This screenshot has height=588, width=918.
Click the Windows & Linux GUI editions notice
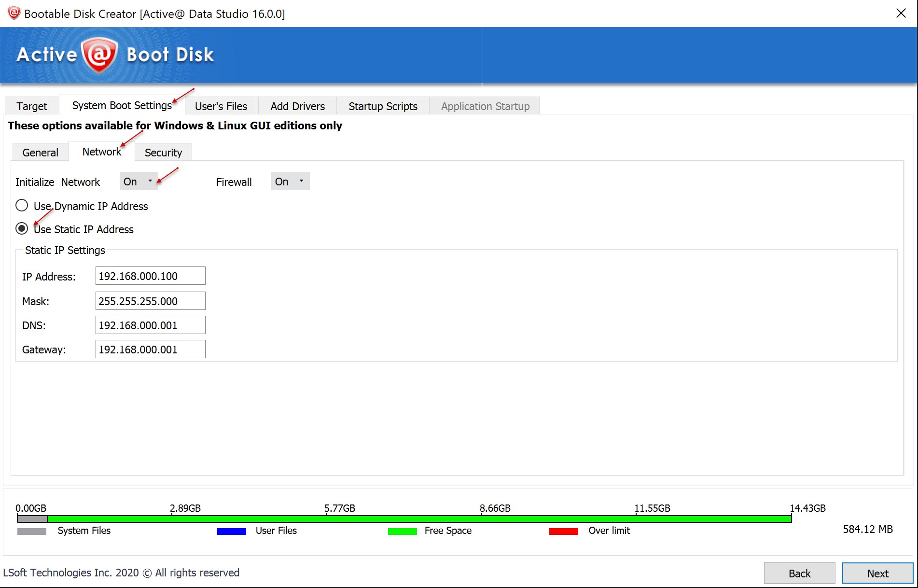(175, 126)
